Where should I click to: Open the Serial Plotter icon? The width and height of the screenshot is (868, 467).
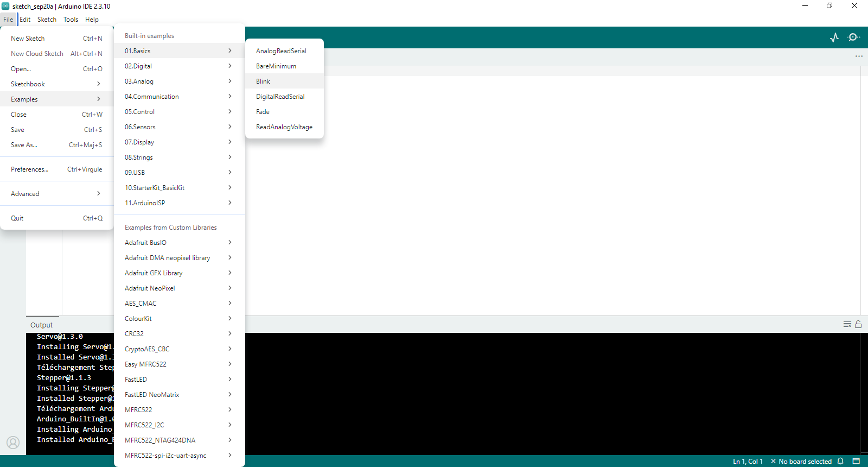click(x=834, y=37)
